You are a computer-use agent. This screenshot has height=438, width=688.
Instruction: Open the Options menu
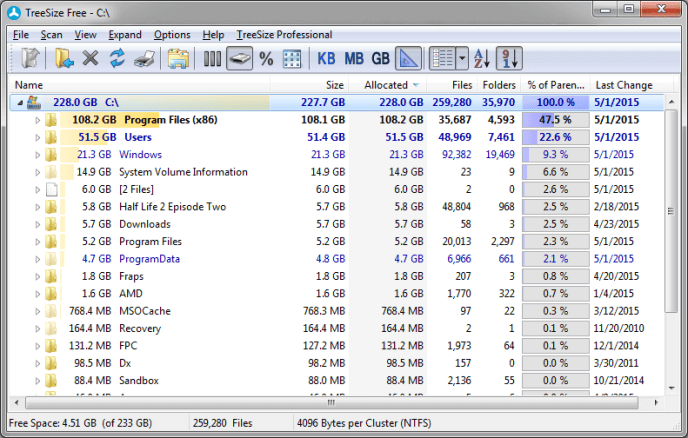172,35
